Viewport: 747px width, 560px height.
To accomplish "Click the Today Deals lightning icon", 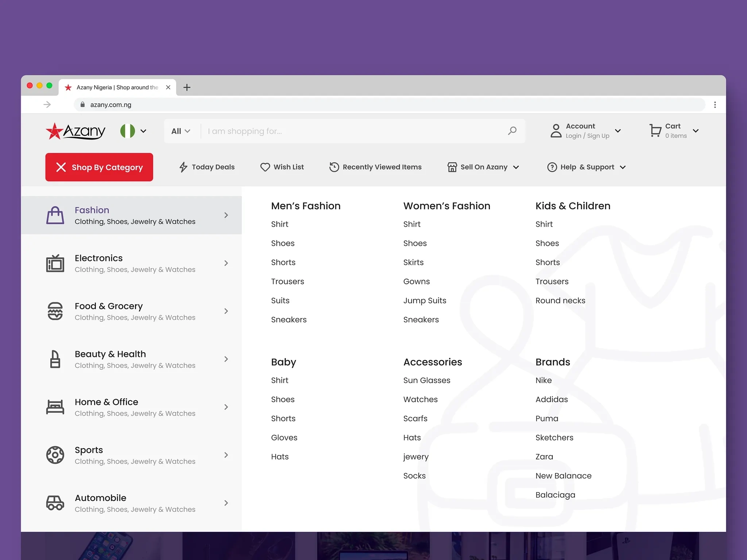I will 183,167.
